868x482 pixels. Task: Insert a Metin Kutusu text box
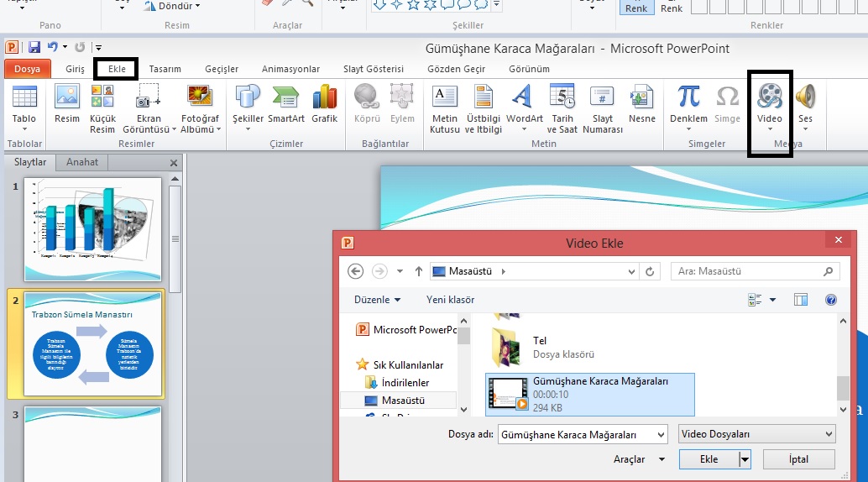point(445,108)
